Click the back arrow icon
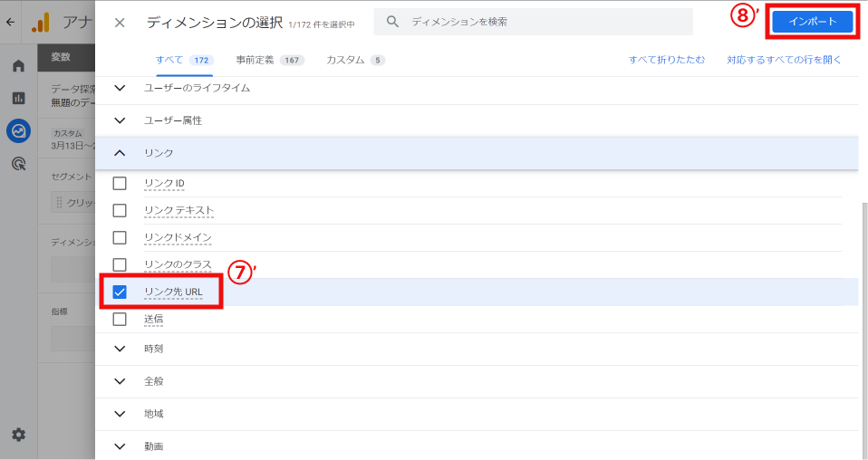Screen dimensions: 868x460 pos(11,22)
